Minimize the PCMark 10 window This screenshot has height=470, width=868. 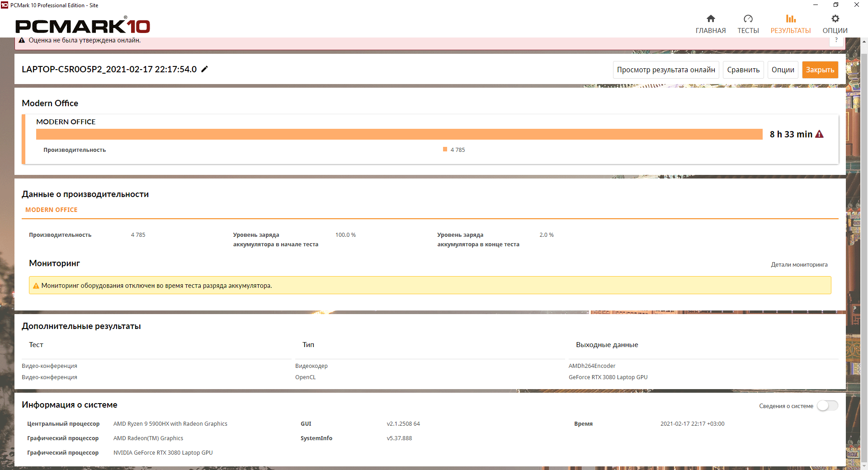coord(816,5)
